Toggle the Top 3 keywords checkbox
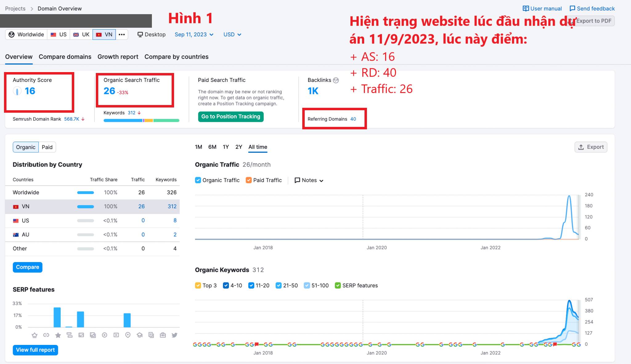This screenshot has height=364, width=631. click(198, 285)
